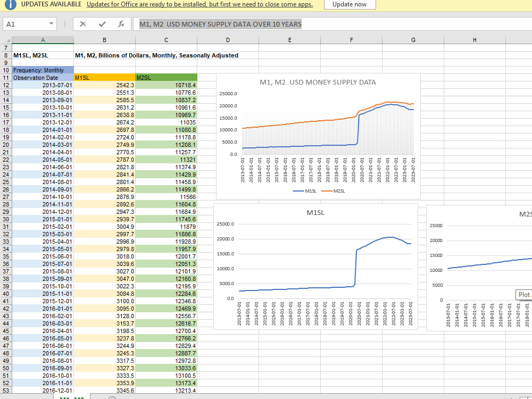
Task: Click the green M2SL header cell
Action: coord(166,78)
